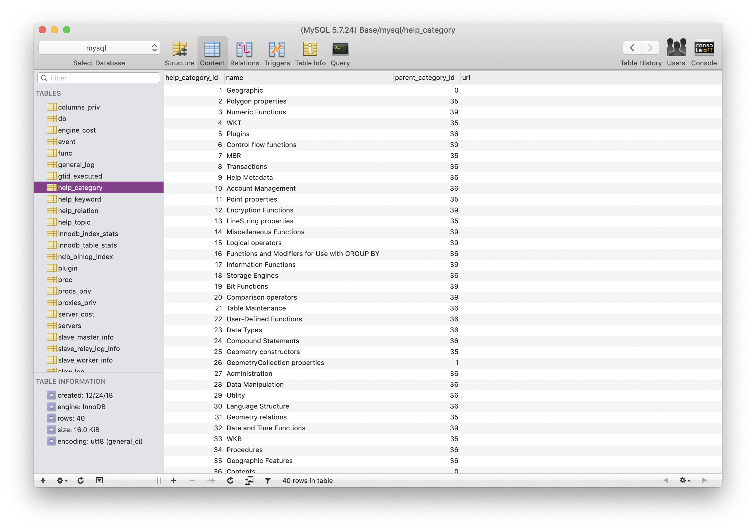756x532 pixels.
Task: Refresh the table list in the sidebar
Action: (80, 480)
